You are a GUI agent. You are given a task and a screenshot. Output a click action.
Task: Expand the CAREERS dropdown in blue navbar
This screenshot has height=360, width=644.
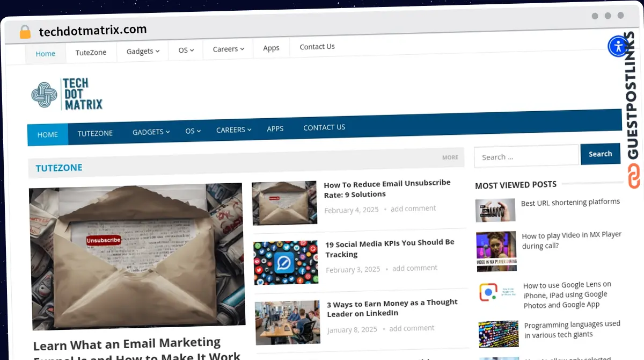(x=233, y=130)
